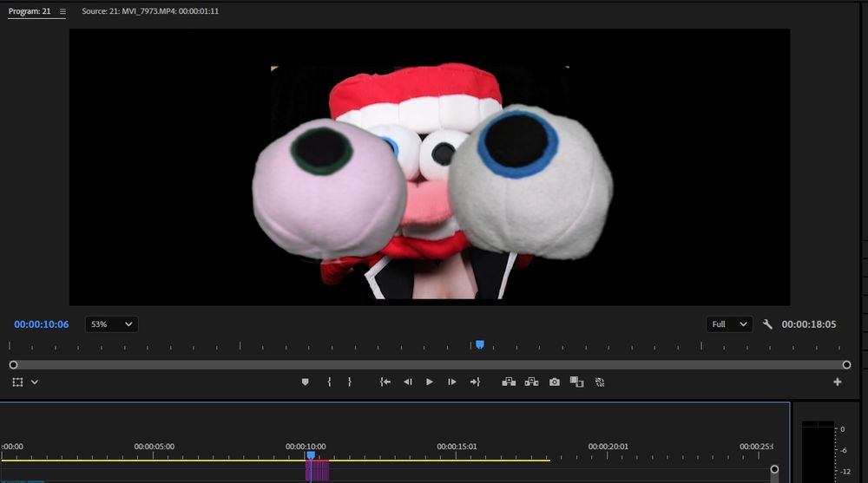The height and width of the screenshot is (483, 868).
Task: Open the 53% zoom level dropdown
Action: point(111,324)
